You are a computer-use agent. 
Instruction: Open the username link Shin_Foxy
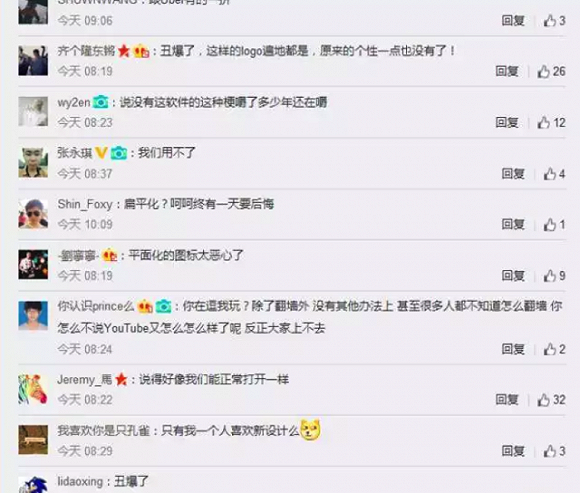[x=85, y=204]
